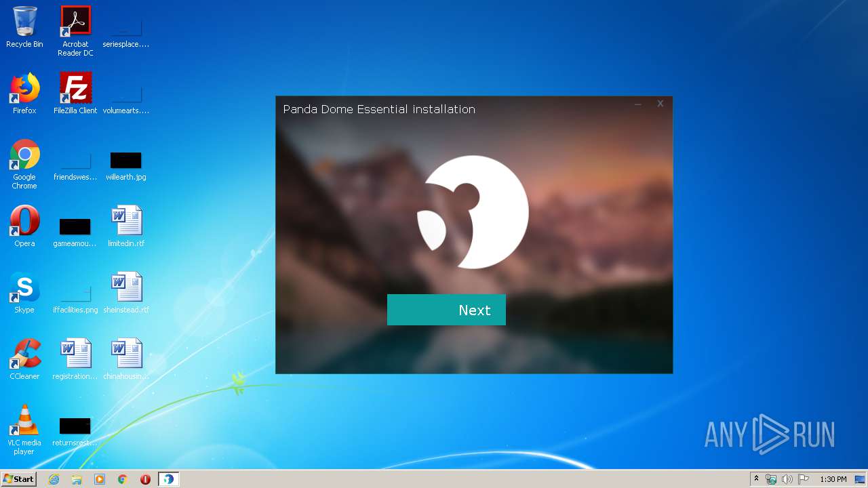Viewport: 868px width, 488px height.
Task: Close the Panda Dome installation window
Action: pos(660,104)
